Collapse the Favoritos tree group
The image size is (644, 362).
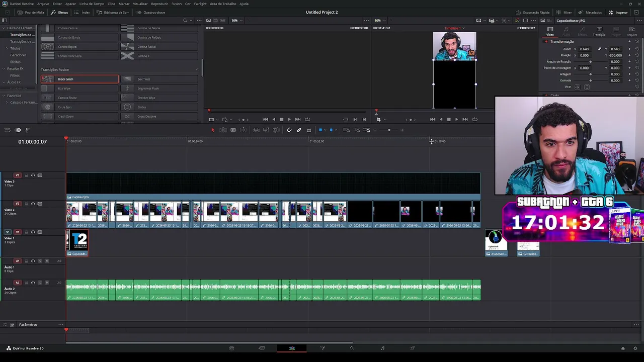[4, 96]
